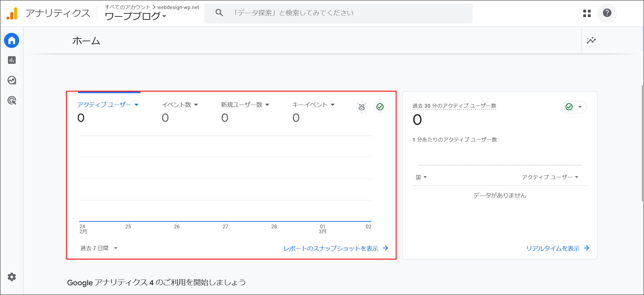Screen dimensions: 644x295
Task: Click レポートのスナップショットを表示 link
Action: 331,248
